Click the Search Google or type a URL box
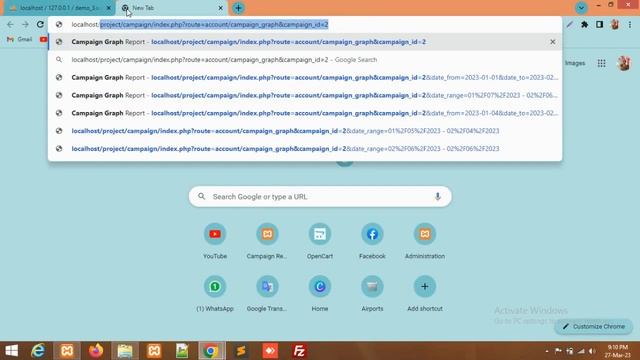Image resolution: width=640 pixels, height=360 pixels. 320,197
